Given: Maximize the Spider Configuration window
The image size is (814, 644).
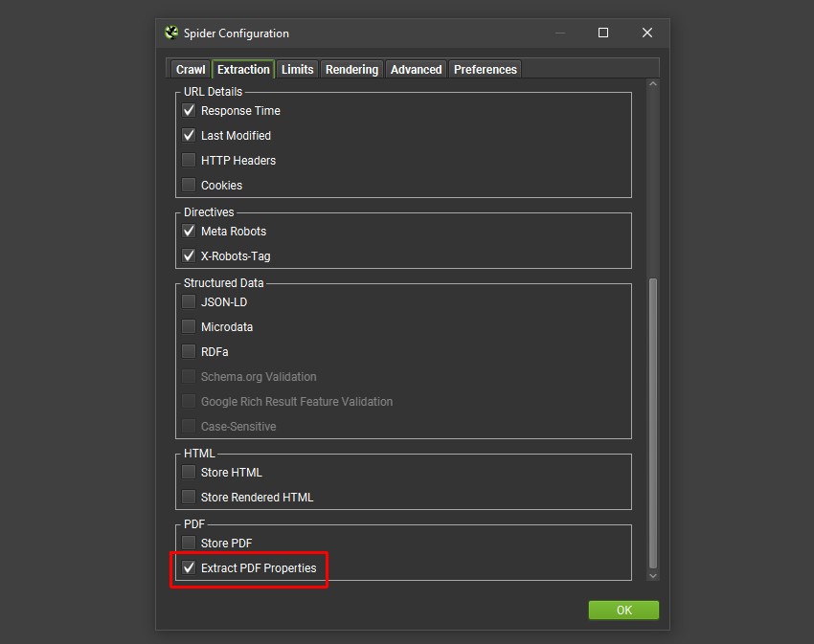Looking at the screenshot, I should coord(603,33).
